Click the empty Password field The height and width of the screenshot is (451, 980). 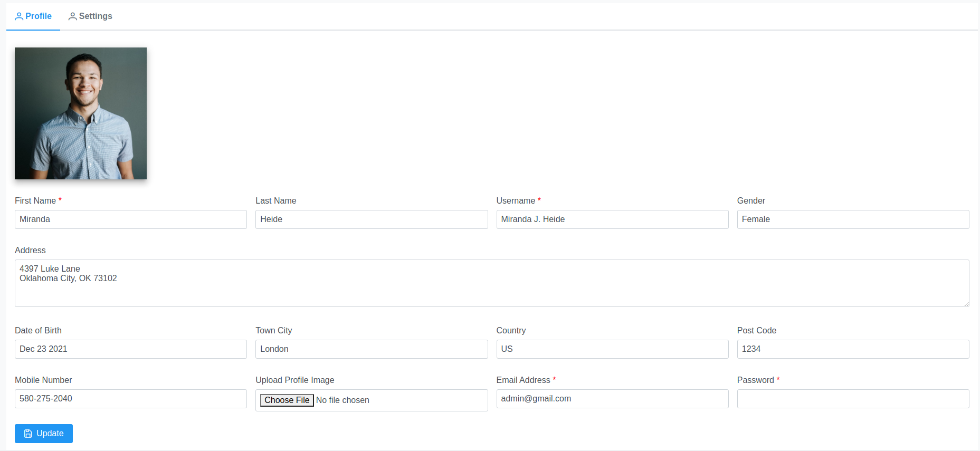pyautogui.click(x=852, y=399)
